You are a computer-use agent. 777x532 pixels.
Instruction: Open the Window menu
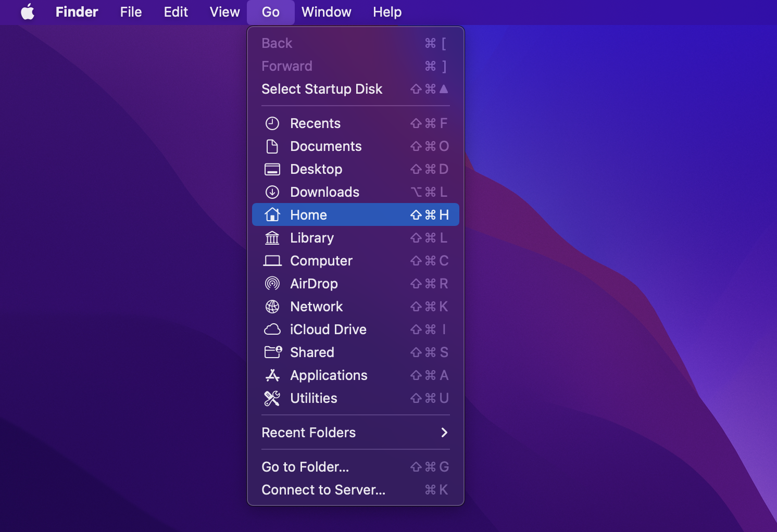click(327, 12)
